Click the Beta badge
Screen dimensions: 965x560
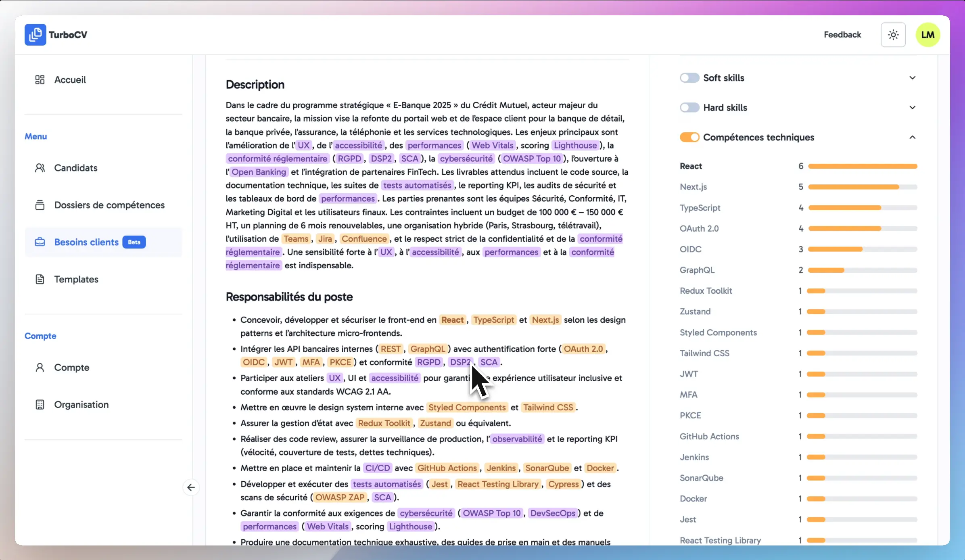(134, 242)
